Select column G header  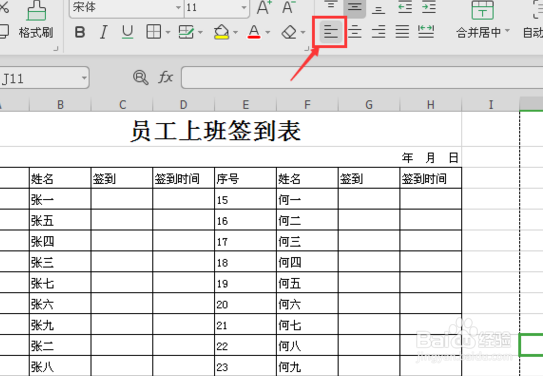pos(369,105)
